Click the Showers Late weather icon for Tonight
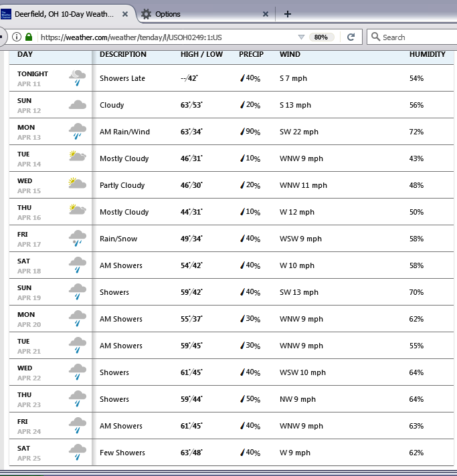The height and width of the screenshot is (476, 457). point(77,78)
